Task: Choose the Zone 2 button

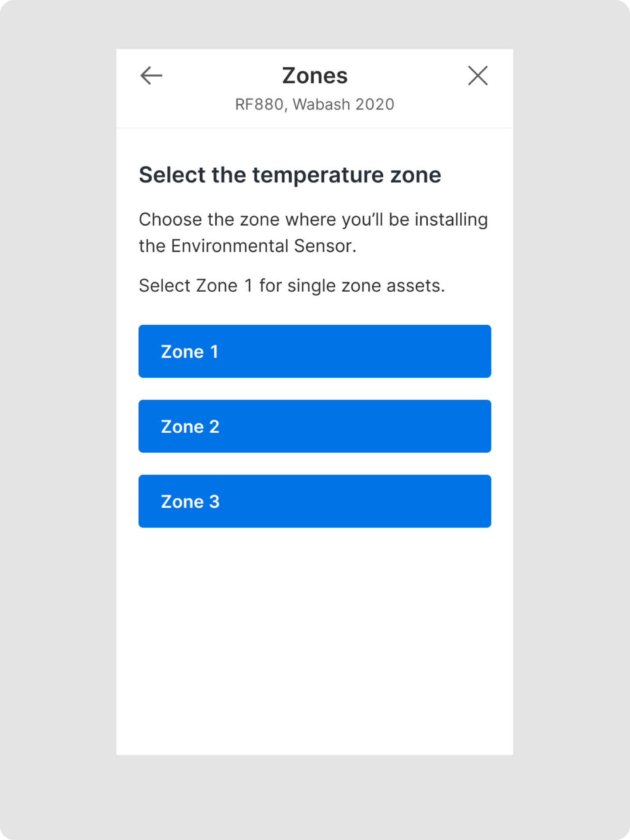Action: (314, 426)
